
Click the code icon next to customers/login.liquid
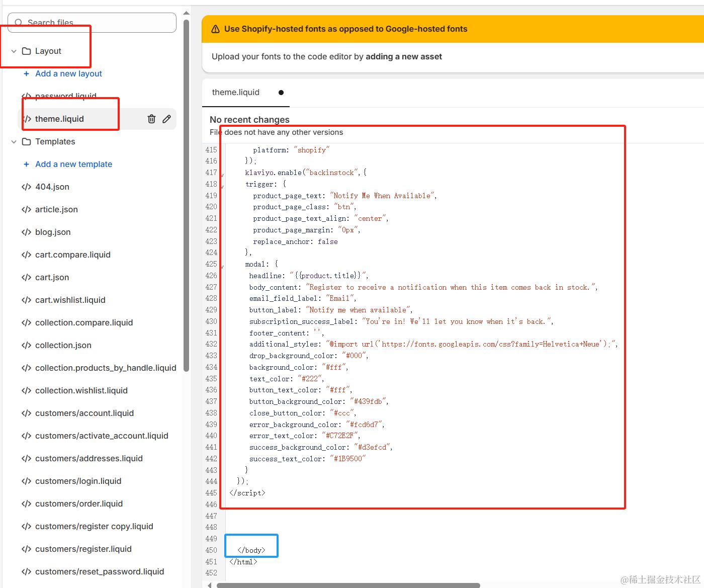click(26, 481)
